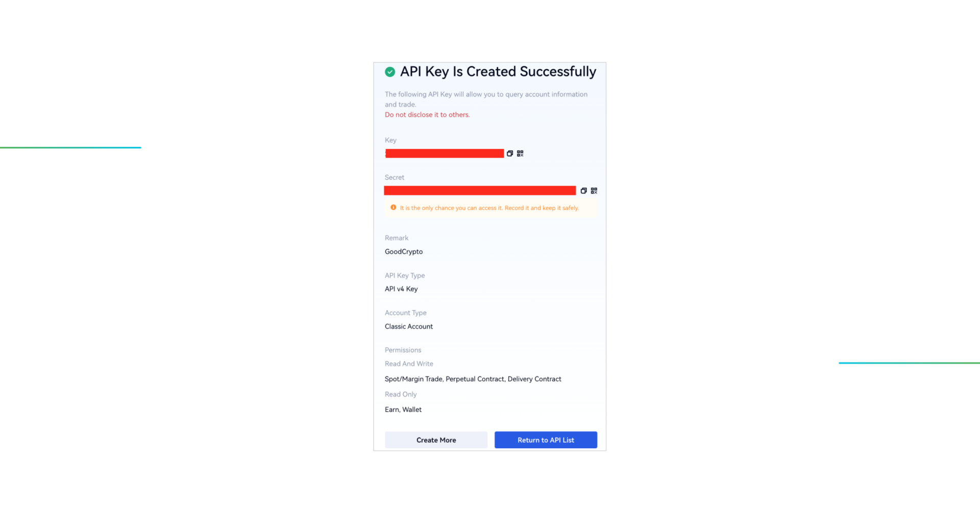Image resolution: width=980 pixels, height=514 pixels.
Task: Return to API List
Action: point(546,440)
